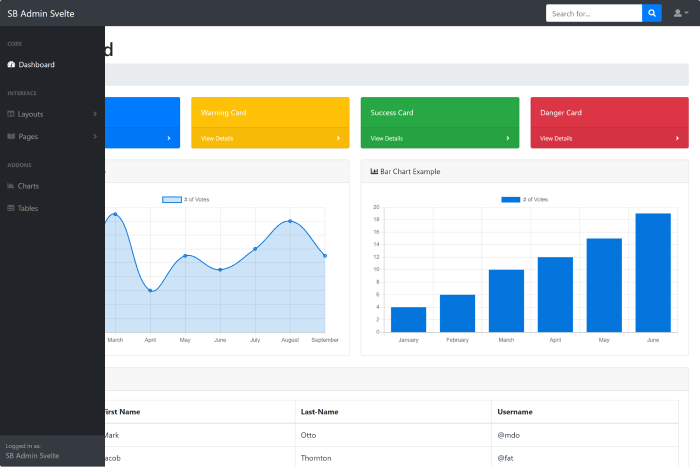Click the Layouts columns icon
700x467 pixels.
tap(11, 114)
